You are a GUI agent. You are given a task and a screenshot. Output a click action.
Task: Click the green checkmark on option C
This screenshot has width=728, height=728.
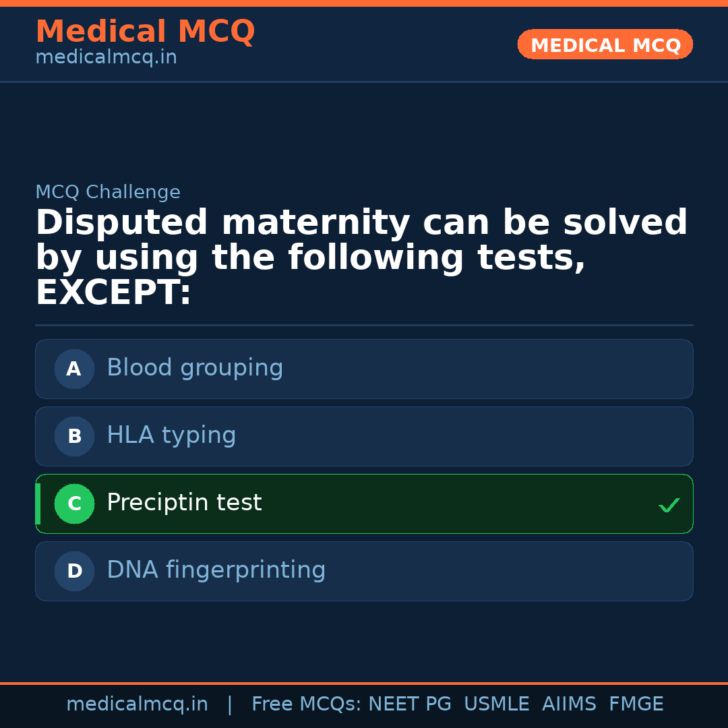[x=669, y=504]
